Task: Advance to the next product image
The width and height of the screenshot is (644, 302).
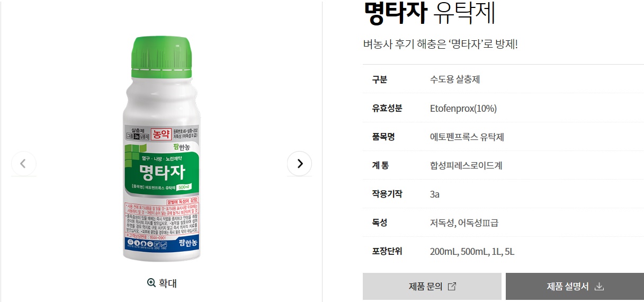Action: (300, 164)
